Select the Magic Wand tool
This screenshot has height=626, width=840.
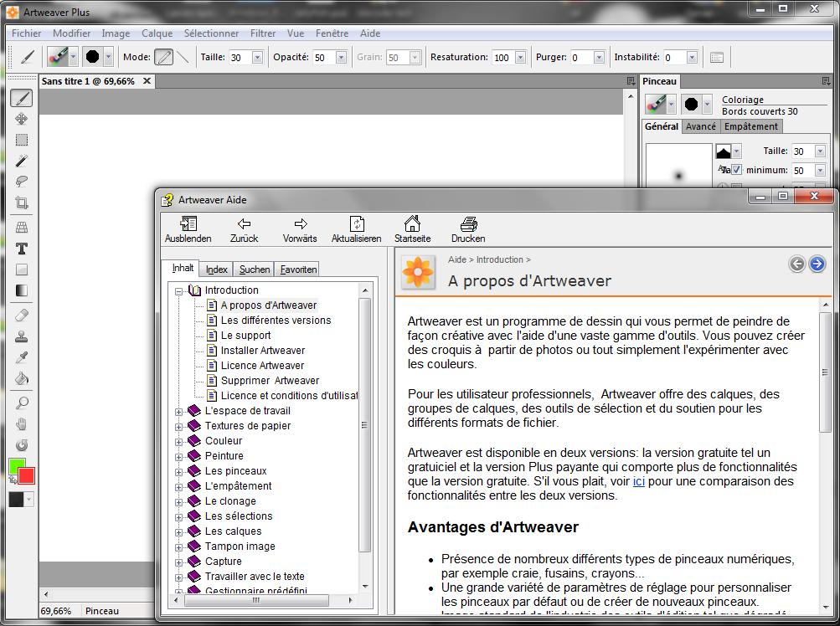click(22, 161)
